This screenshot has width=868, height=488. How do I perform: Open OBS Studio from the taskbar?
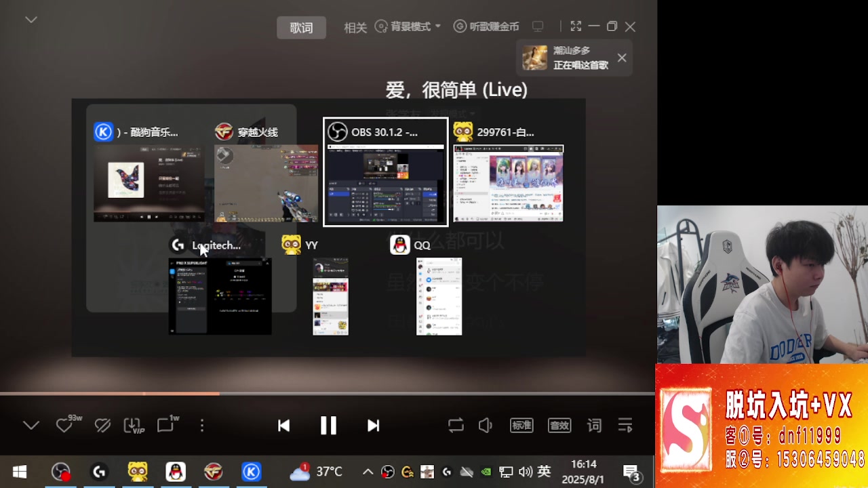(61, 472)
